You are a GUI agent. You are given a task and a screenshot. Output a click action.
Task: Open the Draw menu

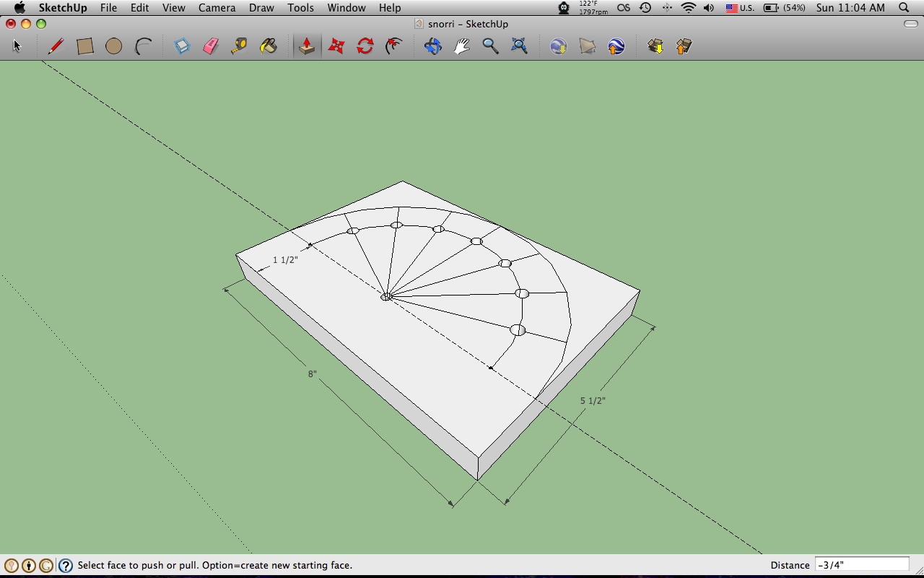click(261, 8)
